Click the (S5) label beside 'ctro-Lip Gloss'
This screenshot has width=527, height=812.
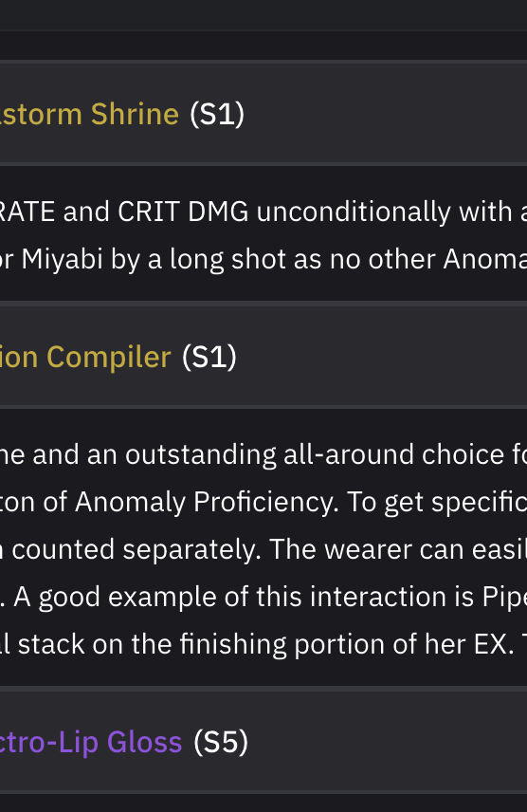click(x=221, y=742)
